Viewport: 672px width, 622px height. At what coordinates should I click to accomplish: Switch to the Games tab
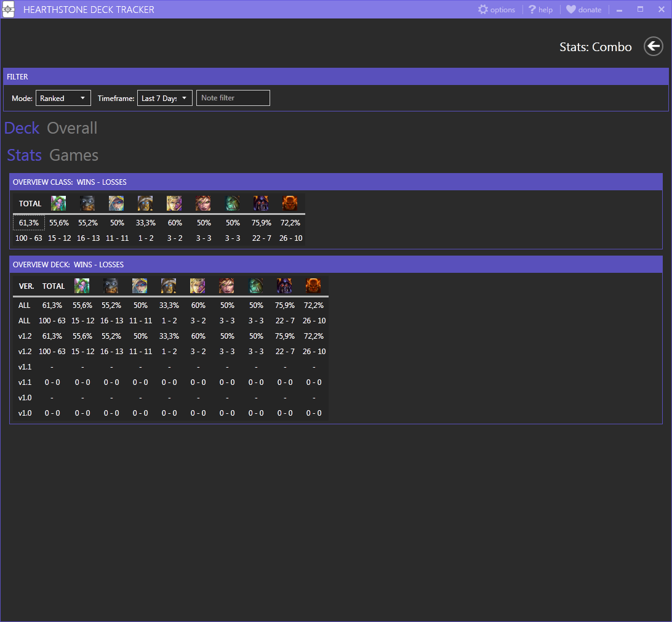click(74, 155)
